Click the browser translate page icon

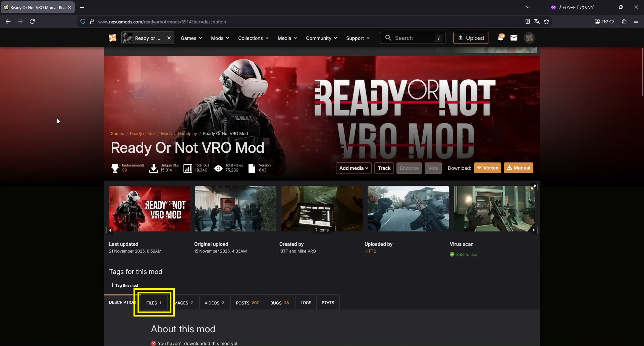tap(537, 21)
